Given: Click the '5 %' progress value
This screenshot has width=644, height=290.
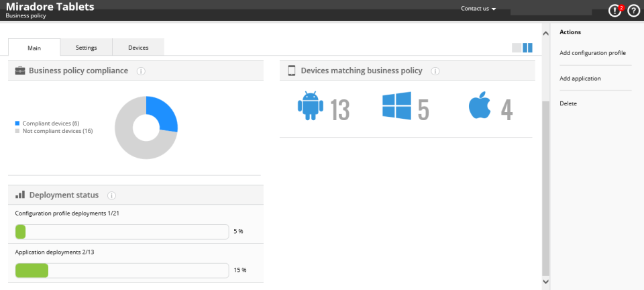Looking at the screenshot, I should (238, 231).
